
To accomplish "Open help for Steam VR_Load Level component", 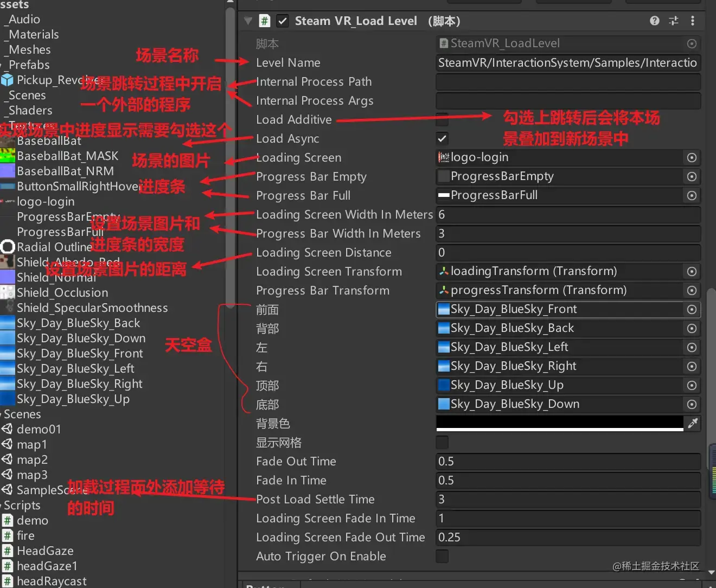I will tap(655, 21).
